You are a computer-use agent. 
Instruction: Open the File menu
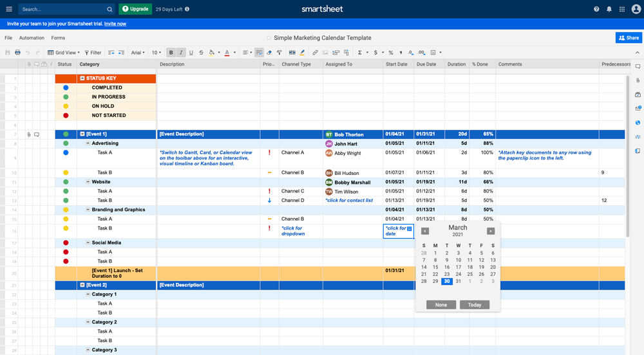[x=8, y=38]
